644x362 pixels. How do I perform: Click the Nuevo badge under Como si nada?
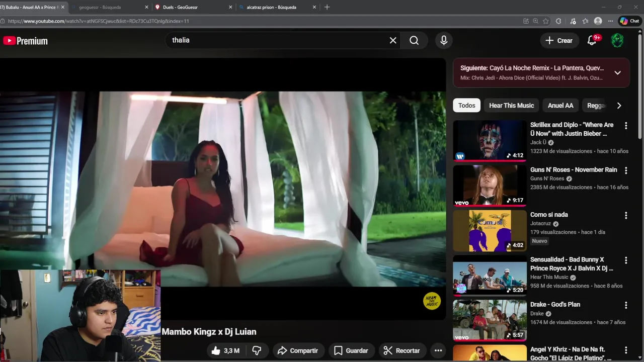click(539, 241)
